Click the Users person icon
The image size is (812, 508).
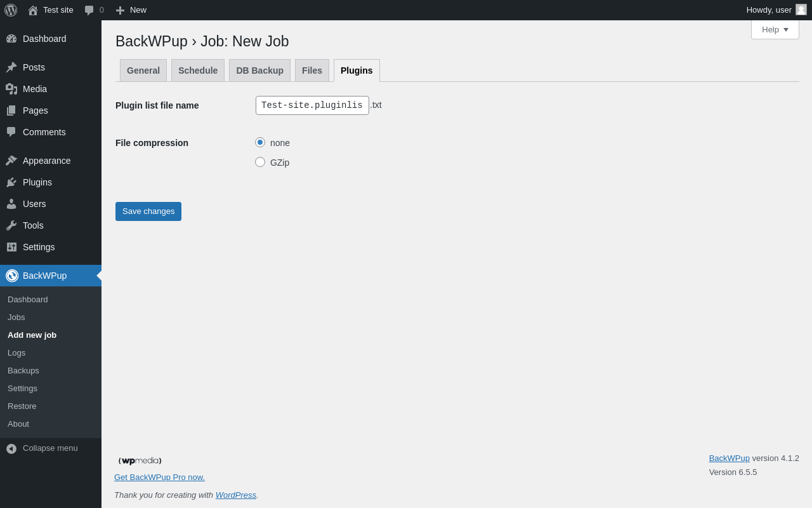[11, 204]
